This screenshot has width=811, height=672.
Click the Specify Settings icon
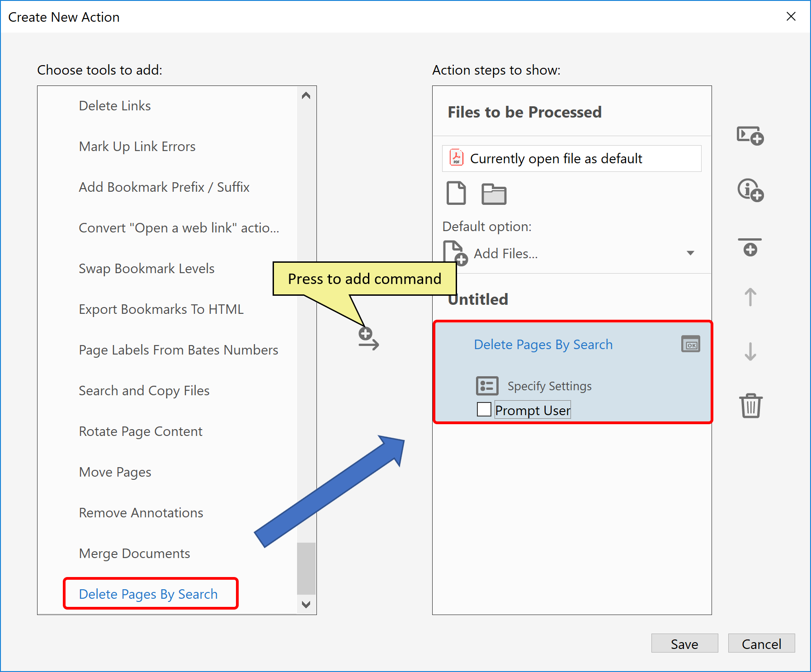pos(487,385)
